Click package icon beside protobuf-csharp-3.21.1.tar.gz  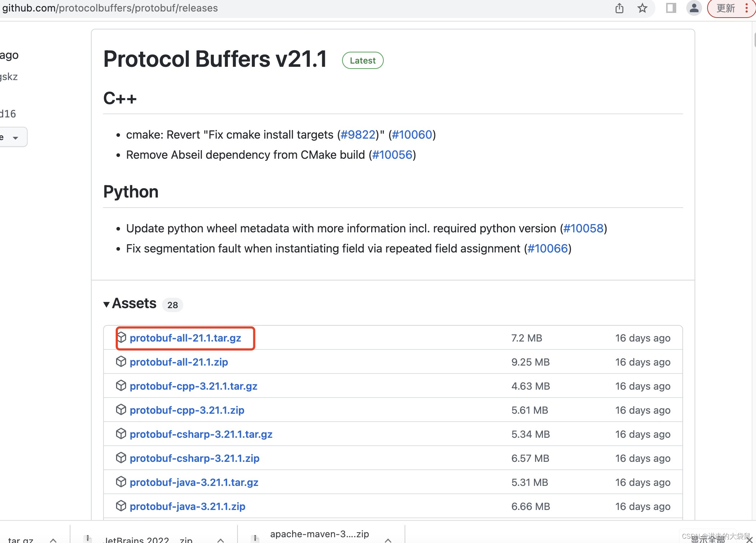pos(121,433)
